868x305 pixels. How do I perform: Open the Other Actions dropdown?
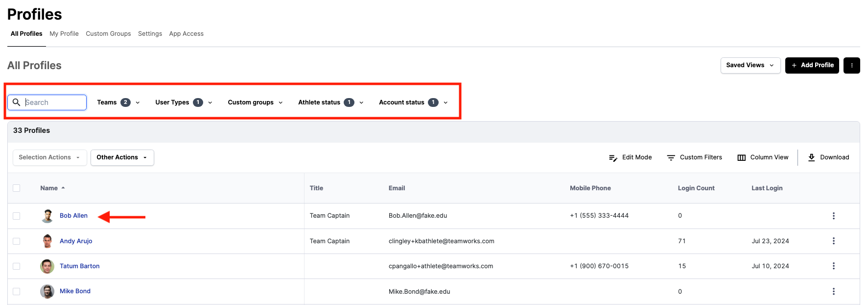[x=122, y=157]
